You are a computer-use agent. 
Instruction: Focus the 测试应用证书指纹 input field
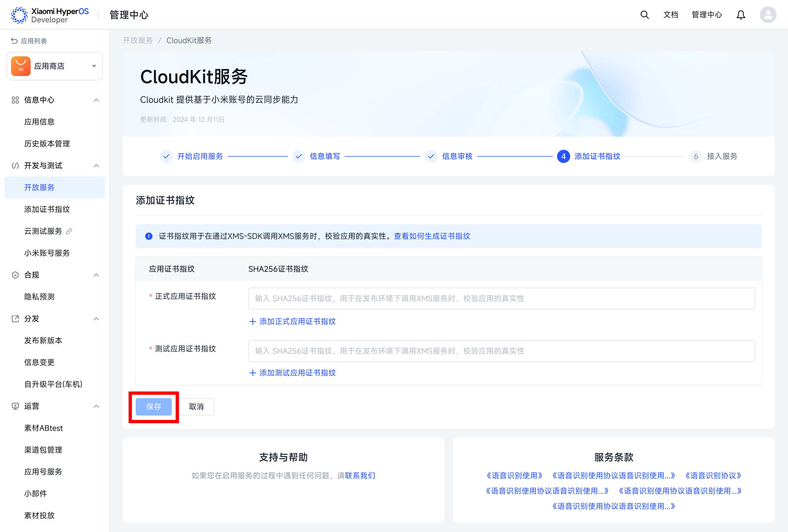pyautogui.click(x=502, y=351)
